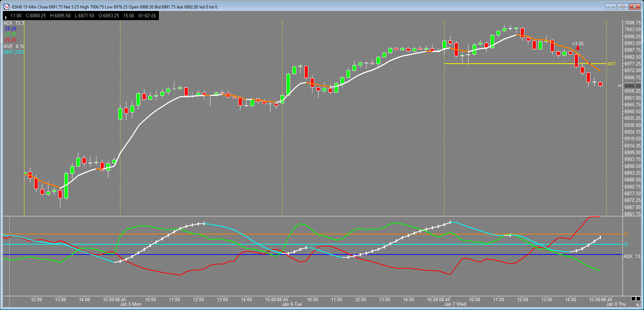Click the NJ label in bottom corner

pos(638,305)
